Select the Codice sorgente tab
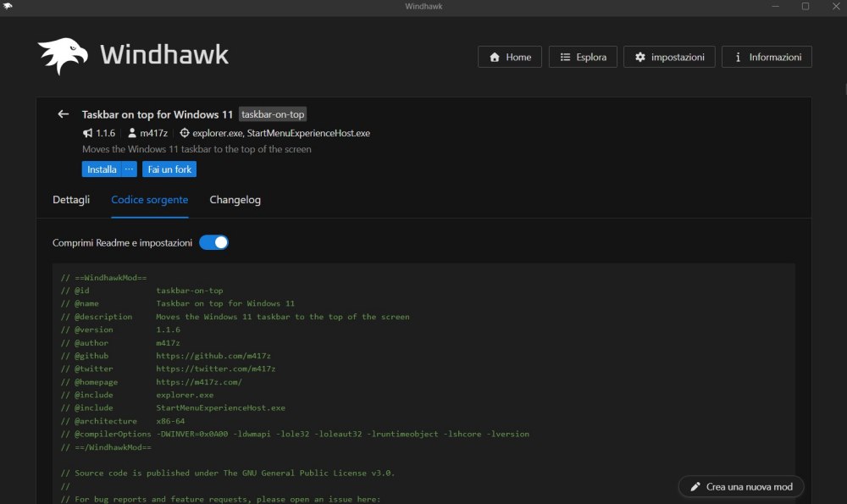847x504 pixels. [x=150, y=200]
